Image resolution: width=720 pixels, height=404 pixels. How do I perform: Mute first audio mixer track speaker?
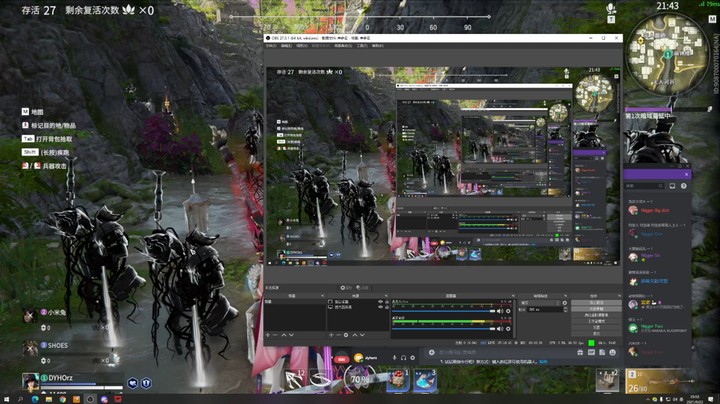[500, 311]
